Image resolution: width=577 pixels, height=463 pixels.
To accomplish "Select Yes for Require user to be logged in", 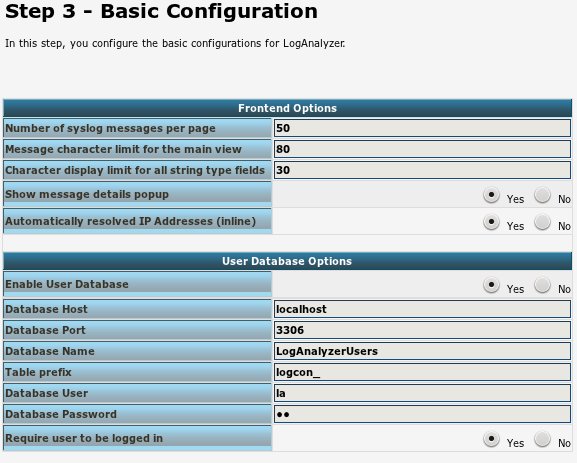I will [x=491, y=439].
